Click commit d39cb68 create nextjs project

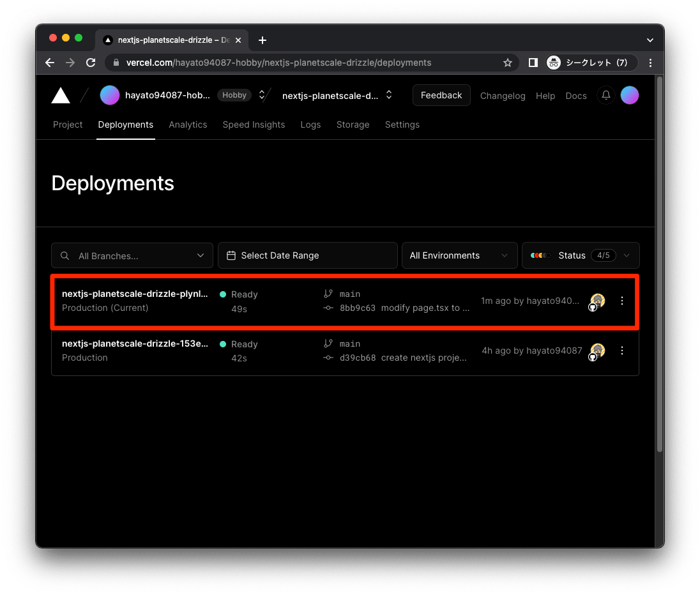pos(402,358)
